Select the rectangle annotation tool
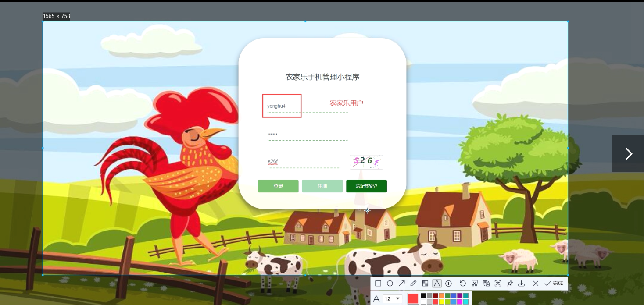This screenshot has height=305, width=644. click(x=378, y=284)
